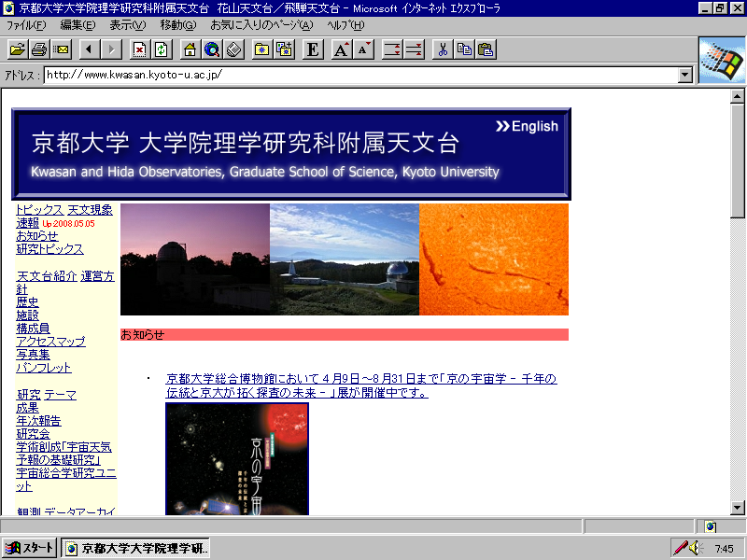Click the 京の宇宙学 poster thumbnail
Image resolution: width=747 pixels, height=560 pixels.
[237, 459]
